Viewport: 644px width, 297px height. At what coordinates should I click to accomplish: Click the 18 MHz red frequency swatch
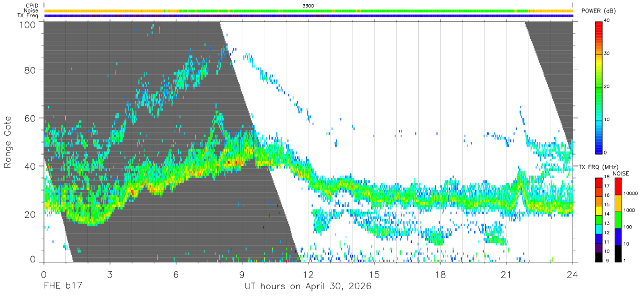(x=598, y=182)
